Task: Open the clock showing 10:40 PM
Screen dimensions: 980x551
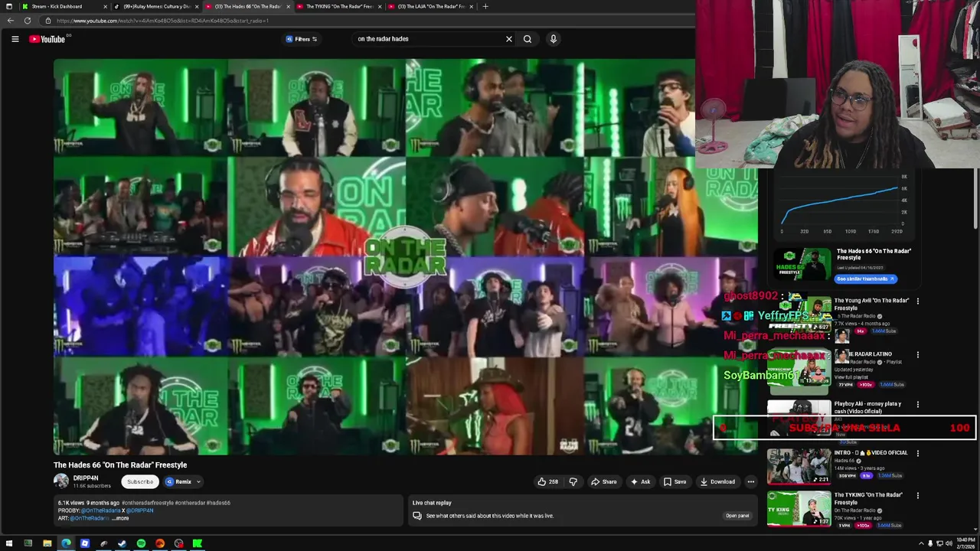Action: 965,543
